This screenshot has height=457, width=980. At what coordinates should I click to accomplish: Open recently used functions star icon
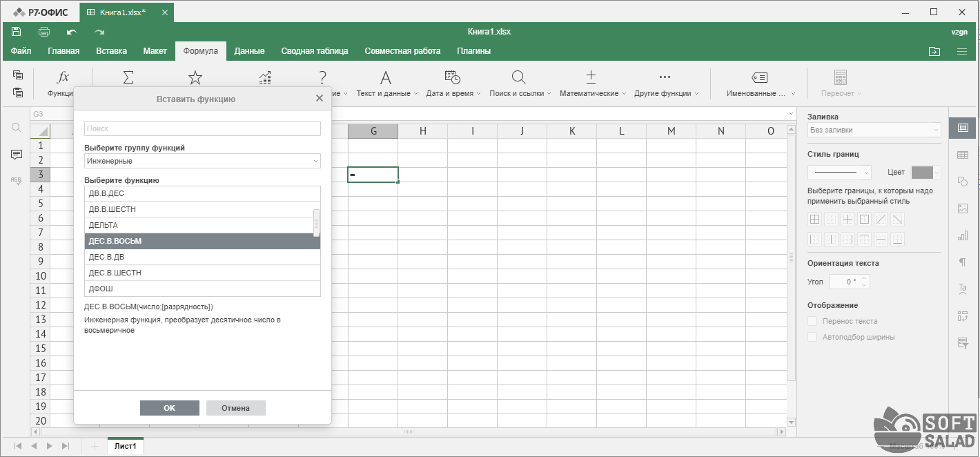[x=195, y=77]
